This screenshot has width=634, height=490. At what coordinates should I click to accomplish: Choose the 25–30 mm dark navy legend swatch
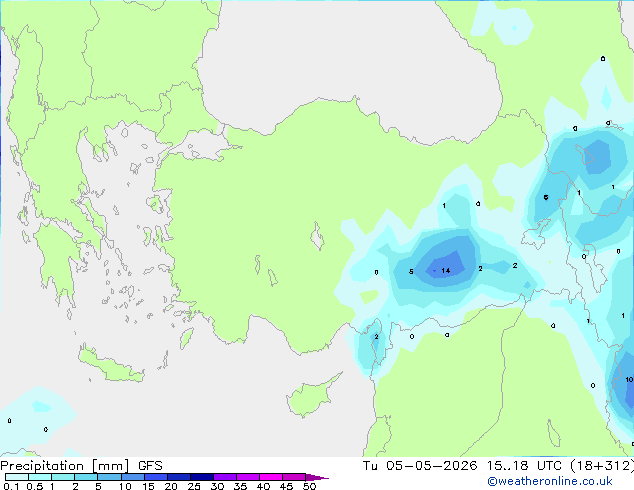pos(202,477)
